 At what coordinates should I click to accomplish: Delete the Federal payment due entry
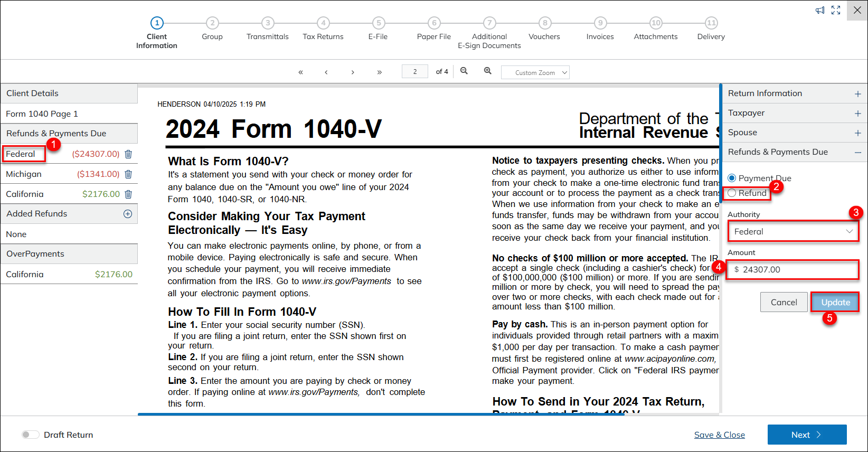128,154
